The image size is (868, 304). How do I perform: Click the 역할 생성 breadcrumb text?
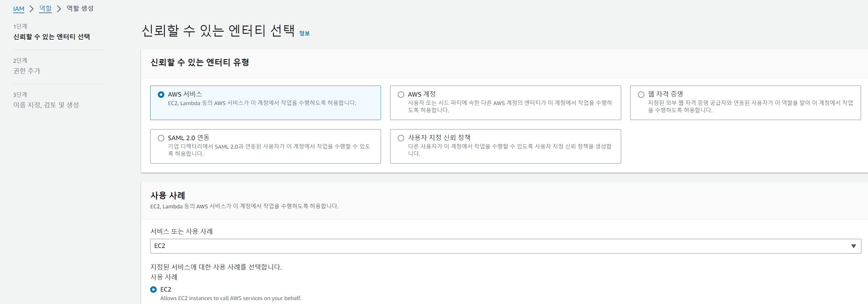[x=80, y=9]
